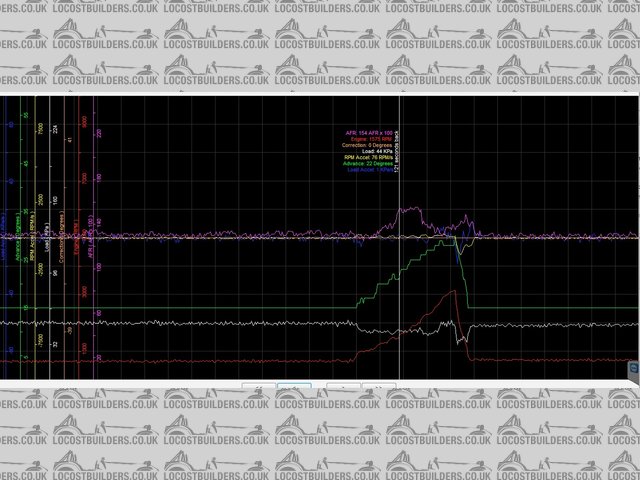Click the third button below the graph
The image size is (640, 480).
pos(342,387)
